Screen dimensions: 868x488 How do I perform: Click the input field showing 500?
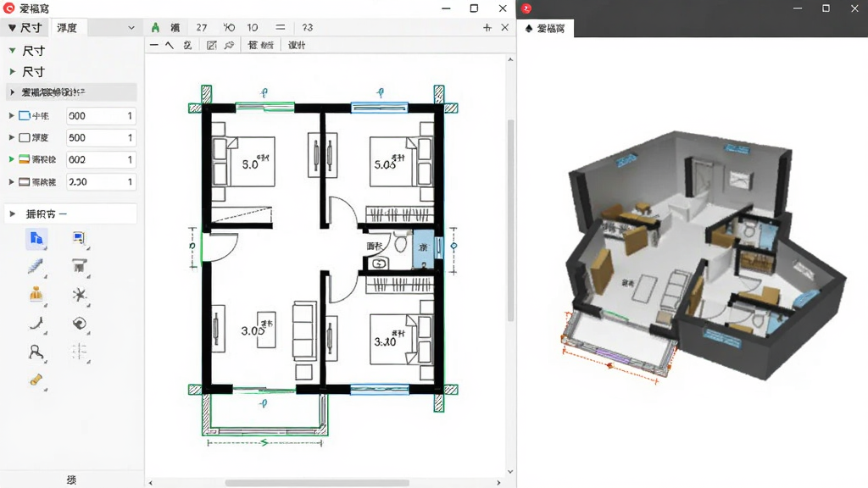tap(102, 137)
